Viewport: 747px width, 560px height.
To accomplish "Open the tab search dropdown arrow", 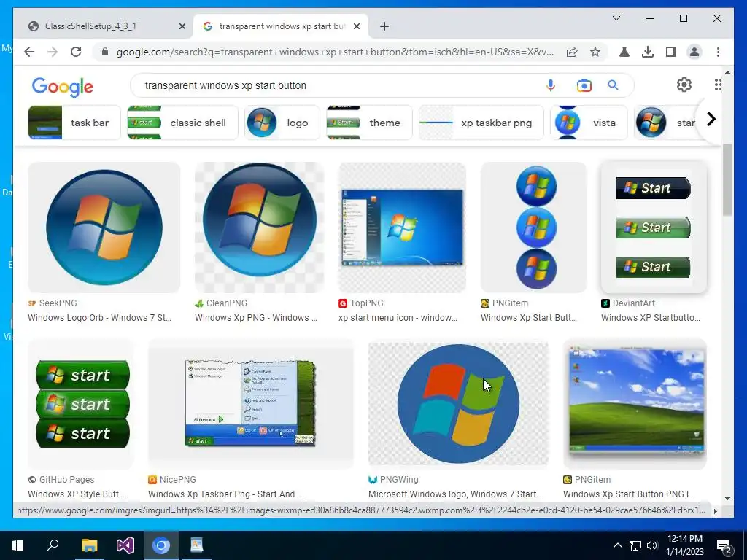I will (616, 18).
